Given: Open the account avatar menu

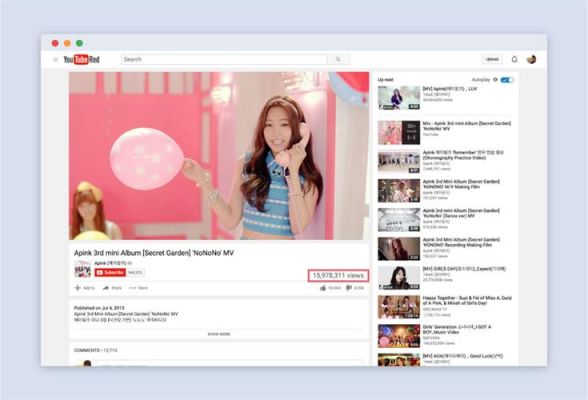Looking at the screenshot, I should click(531, 59).
